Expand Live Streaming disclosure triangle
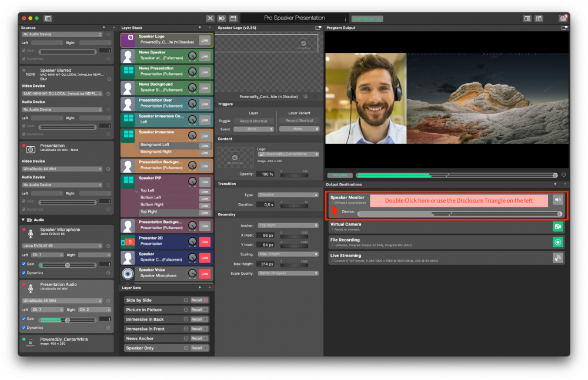Viewport: 588px width, 380px height. 332,261
